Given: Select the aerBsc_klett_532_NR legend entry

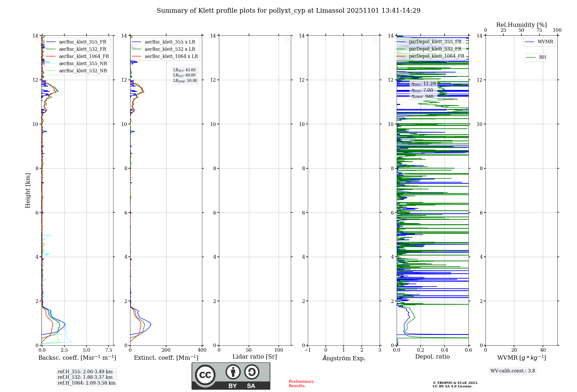Looking at the screenshot, I should tap(83, 71).
